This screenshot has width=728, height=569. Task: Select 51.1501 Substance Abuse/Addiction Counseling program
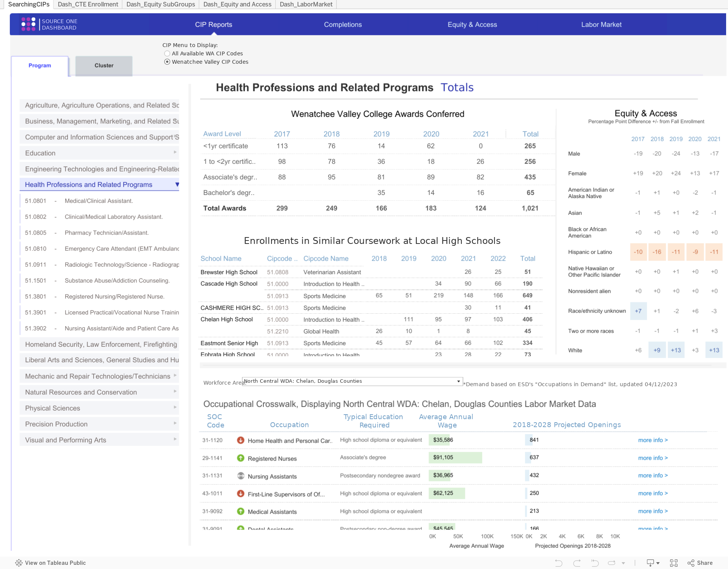(x=99, y=281)
